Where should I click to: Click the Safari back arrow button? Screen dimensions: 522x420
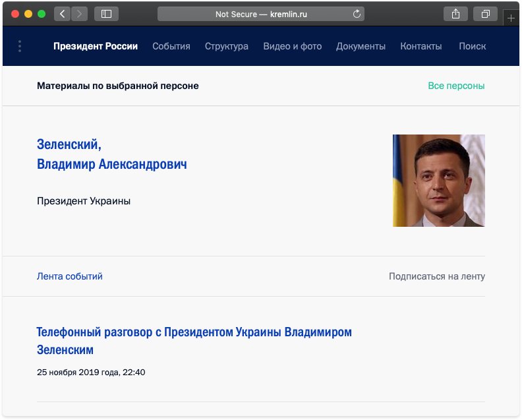[x=62, y=14]
